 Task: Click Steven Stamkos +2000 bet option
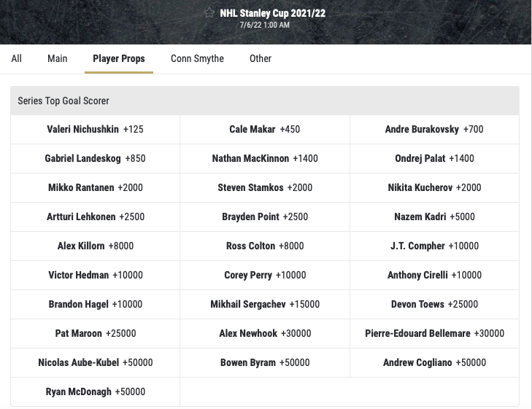264,187
